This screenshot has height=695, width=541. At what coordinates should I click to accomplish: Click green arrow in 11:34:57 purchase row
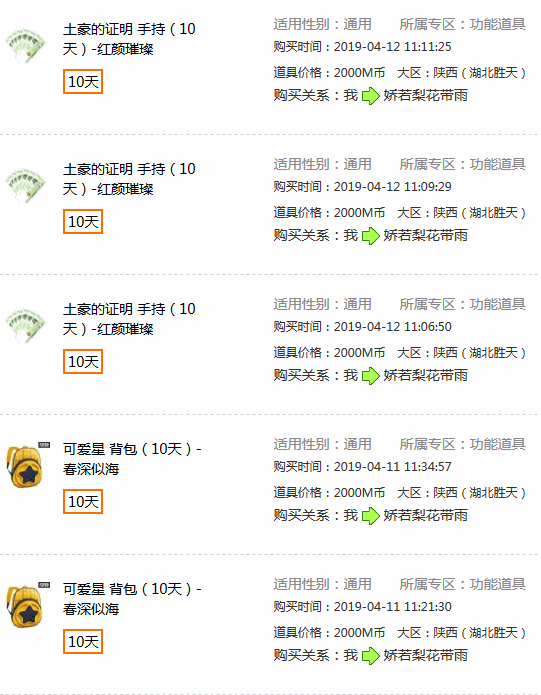[x=370, y=516]
